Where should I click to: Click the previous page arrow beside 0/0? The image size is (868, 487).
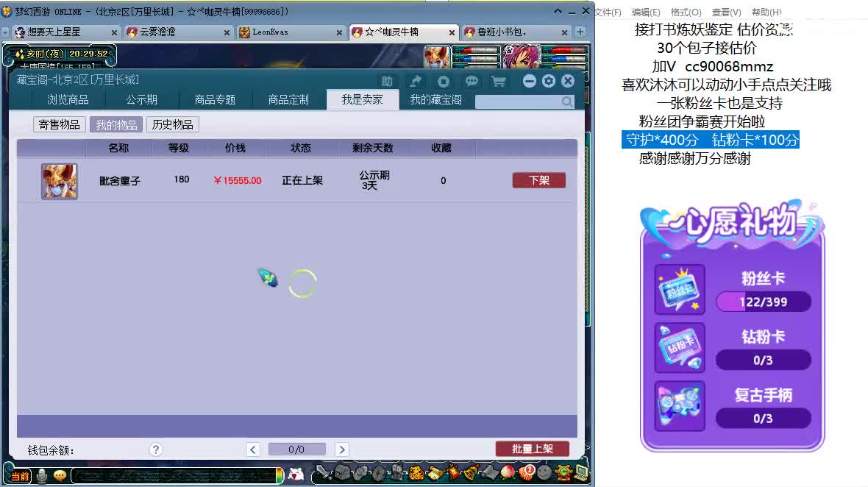point(254,449)
